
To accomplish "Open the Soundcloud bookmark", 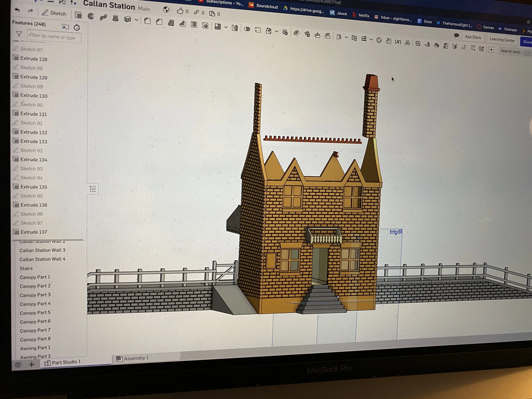I will pyautogui.click(x=263, y=6).
